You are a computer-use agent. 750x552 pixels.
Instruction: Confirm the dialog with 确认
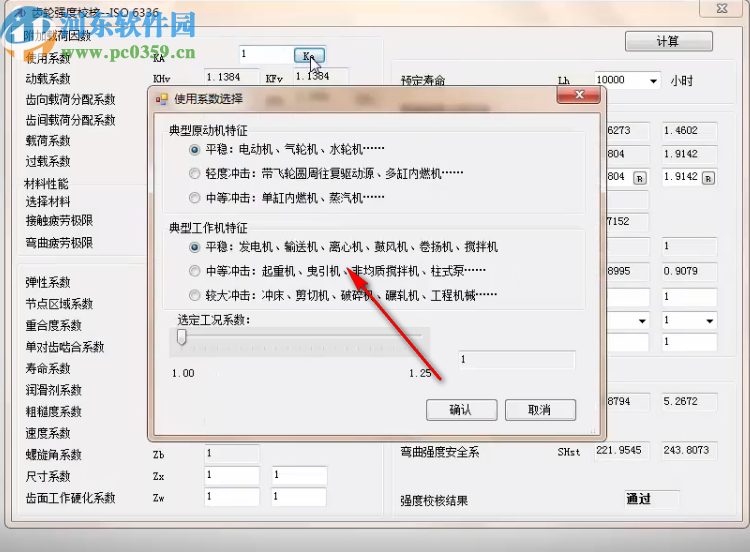point(461,410)
